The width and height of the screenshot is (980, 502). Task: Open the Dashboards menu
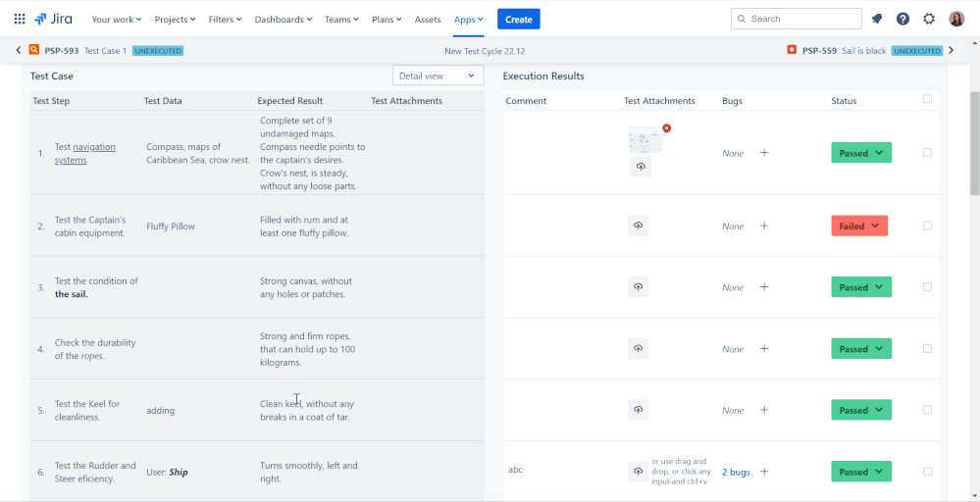click(x=284, y=20)
